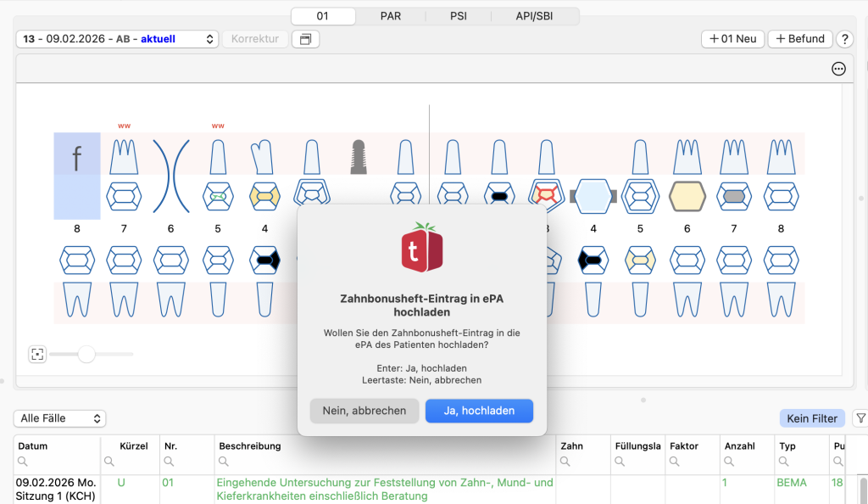Confirm with 'Ja, hochladen' button

point(479,411)
